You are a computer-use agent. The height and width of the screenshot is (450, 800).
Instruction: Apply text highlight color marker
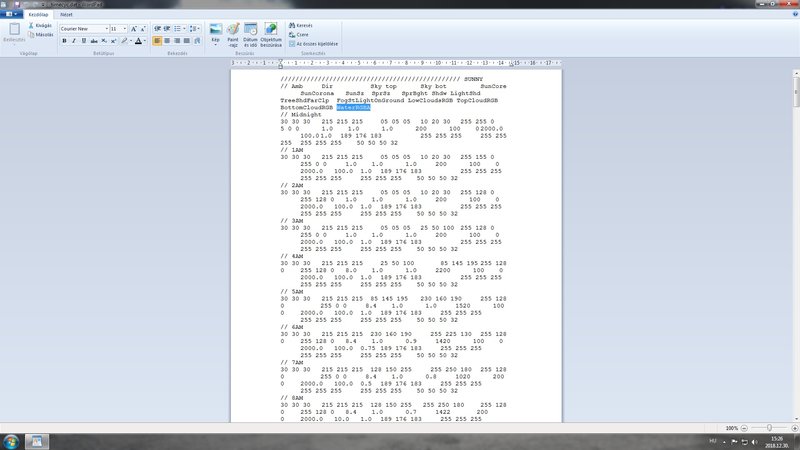pos(124,41)
